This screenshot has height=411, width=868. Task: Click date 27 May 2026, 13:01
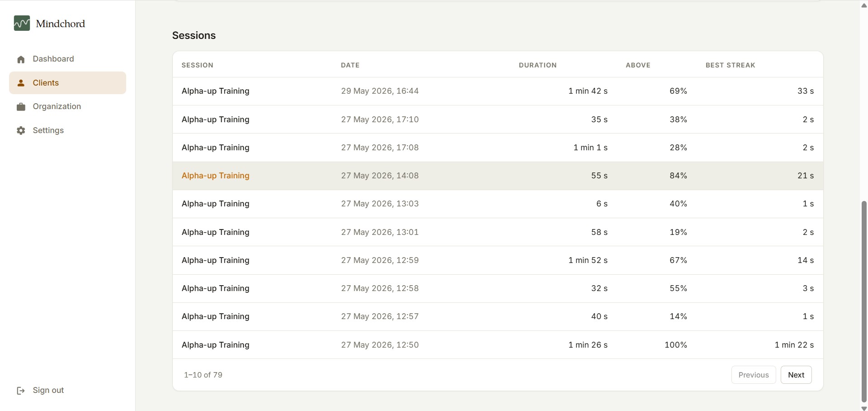tap(379, 232)
